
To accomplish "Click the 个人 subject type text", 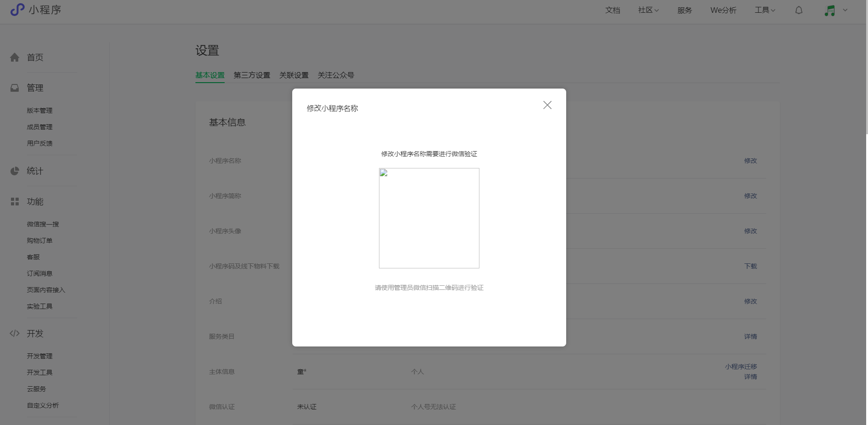I will [x=417, y=372].
